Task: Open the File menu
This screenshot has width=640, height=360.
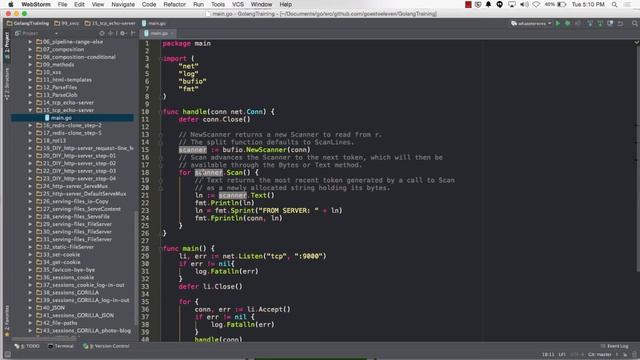Action: point(62,4)
